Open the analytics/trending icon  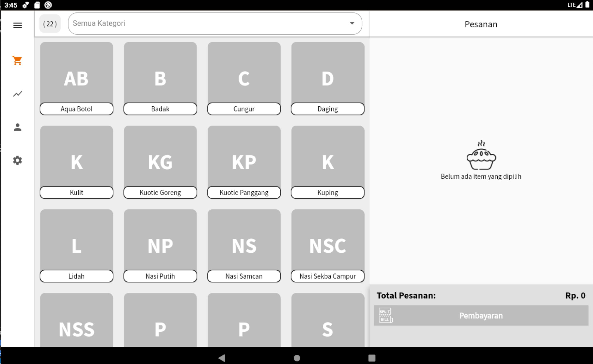pyautogui.click(x=17, y=94)
